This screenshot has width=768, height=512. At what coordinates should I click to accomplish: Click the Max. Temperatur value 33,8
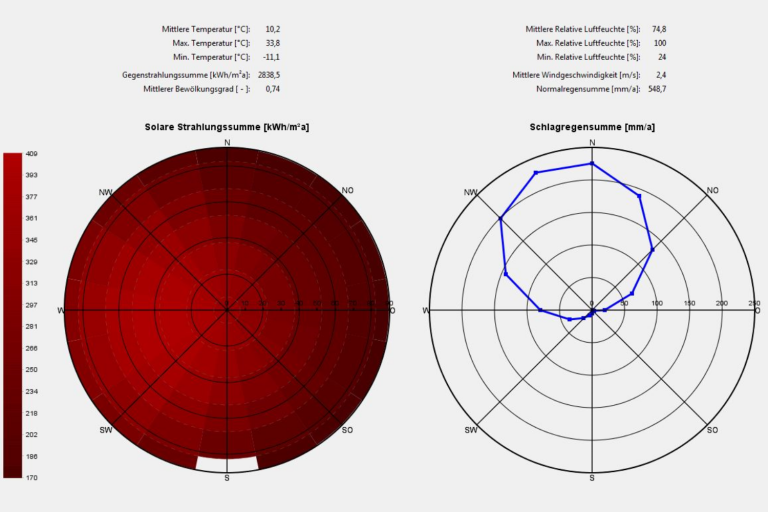pos(272,43)
